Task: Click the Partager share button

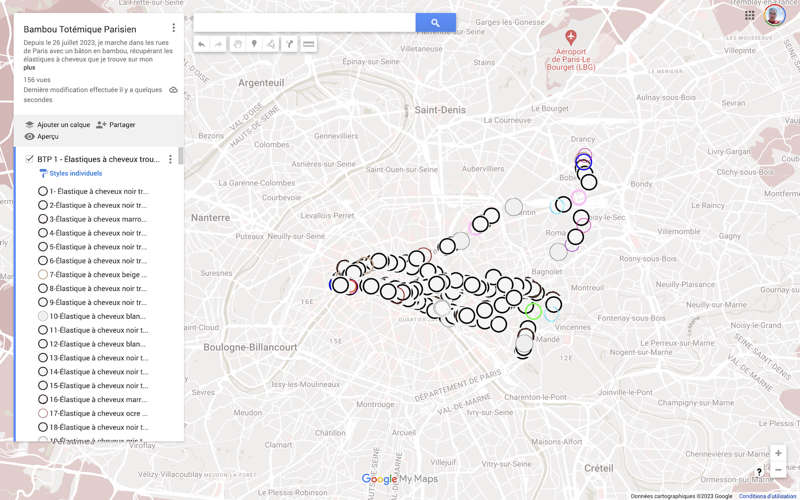Action: click(x=116, y=125)
